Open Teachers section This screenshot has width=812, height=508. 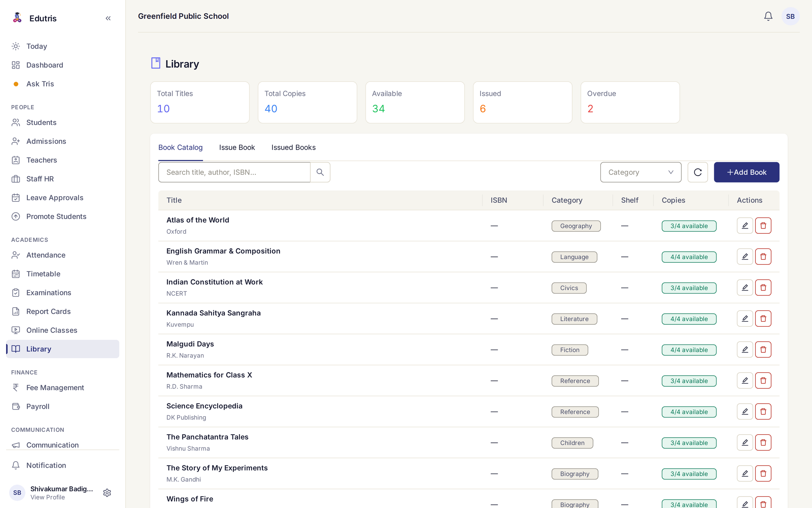pos(63,160)
